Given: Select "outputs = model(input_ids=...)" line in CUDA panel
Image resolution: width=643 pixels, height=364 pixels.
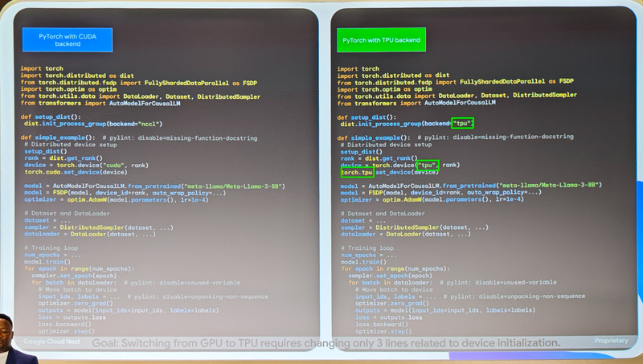Looking at the screenshot, I should [x=129, y=310].
